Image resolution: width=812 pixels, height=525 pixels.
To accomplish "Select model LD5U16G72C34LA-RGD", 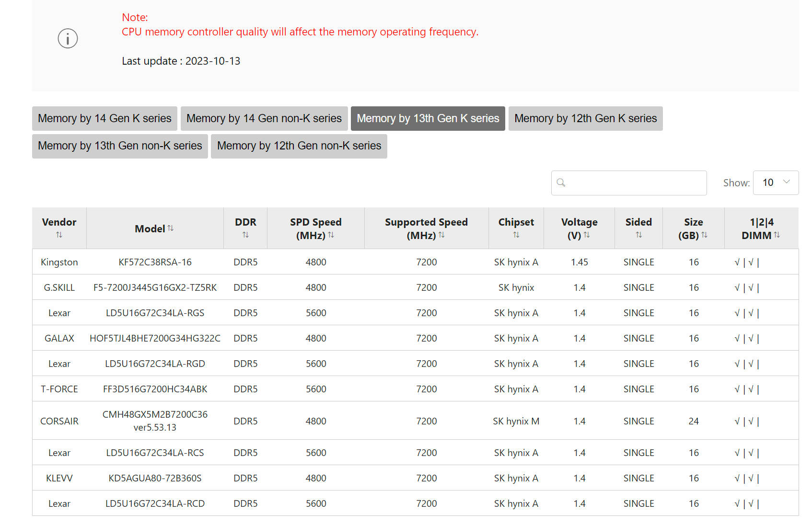I will pos(155,364).
